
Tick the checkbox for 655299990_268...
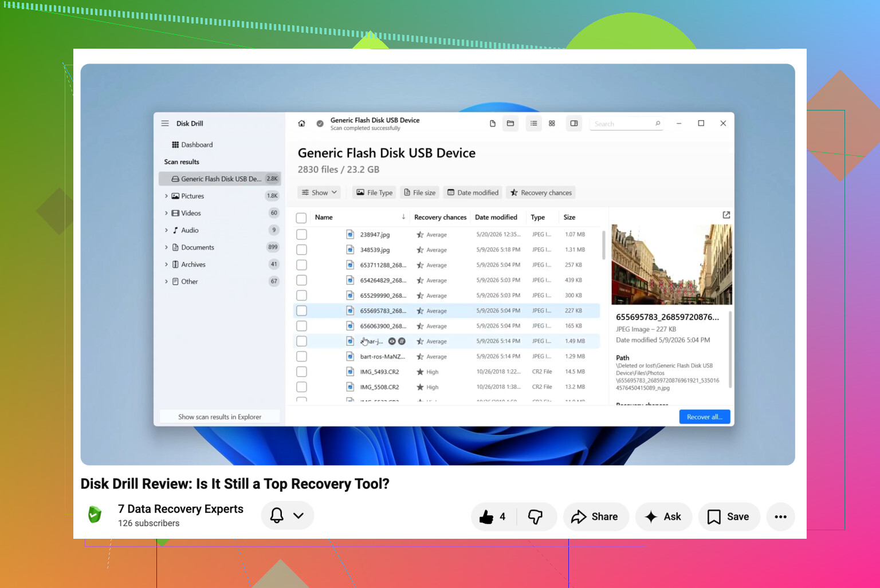pos(301,295)
